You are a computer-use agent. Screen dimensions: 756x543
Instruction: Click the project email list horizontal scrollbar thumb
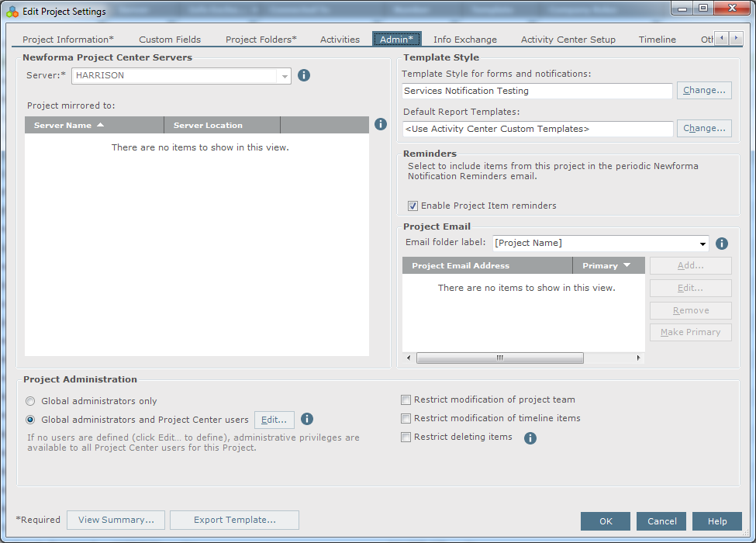[500, 358]
